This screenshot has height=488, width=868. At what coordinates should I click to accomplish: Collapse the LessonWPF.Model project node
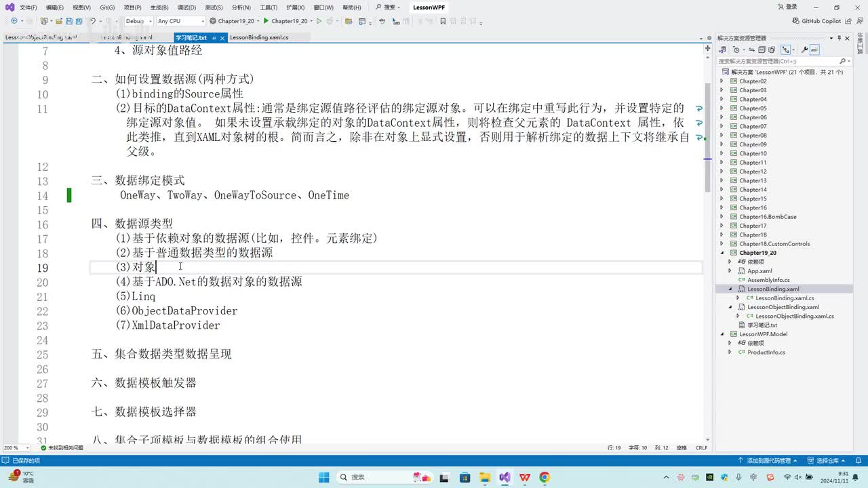click(722, 334)
